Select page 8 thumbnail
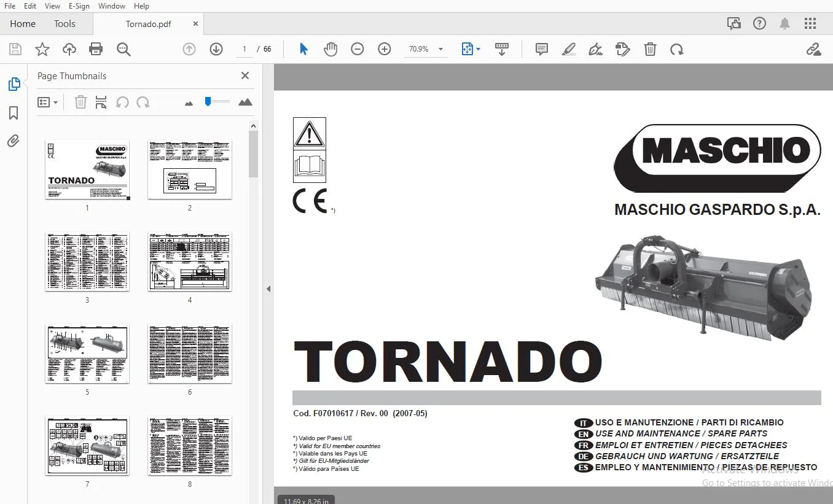 point(190,446)
